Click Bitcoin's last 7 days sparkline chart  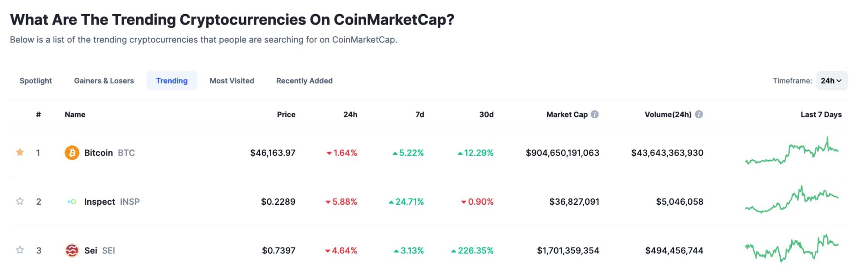point(793,153)
